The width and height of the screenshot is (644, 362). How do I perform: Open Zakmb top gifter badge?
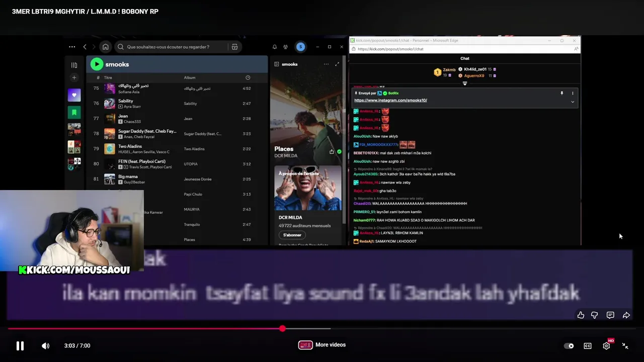(x=444, y=72)
